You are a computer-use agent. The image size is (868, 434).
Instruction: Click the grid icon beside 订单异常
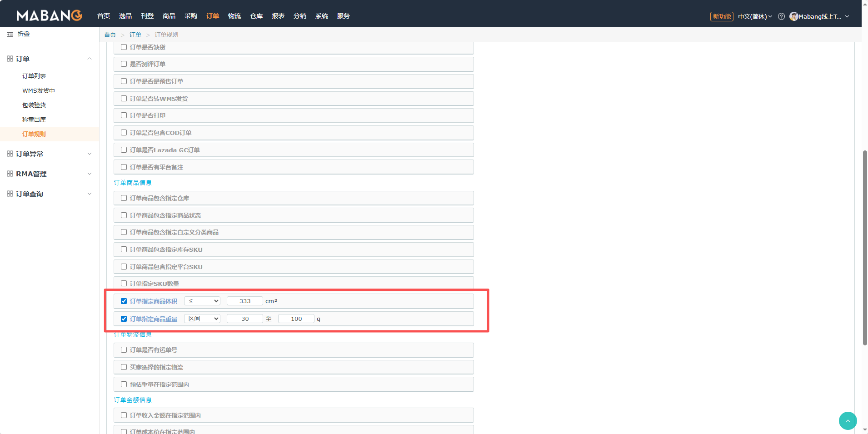pos(10,154)
